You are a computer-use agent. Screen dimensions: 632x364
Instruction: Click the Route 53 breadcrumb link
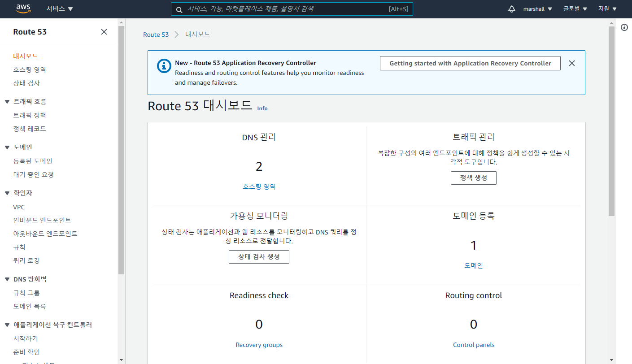point(156,35)
